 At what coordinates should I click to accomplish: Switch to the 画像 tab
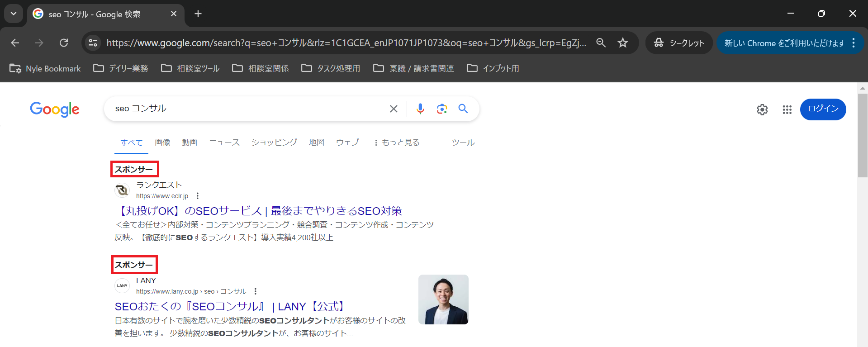coord(162,143)
